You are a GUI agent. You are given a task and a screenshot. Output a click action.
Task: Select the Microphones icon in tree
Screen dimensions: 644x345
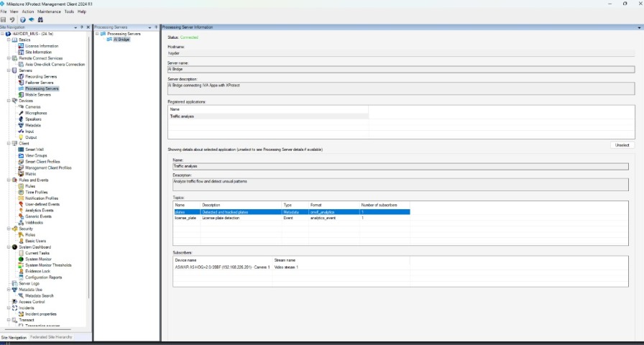[x=21, y=113]
